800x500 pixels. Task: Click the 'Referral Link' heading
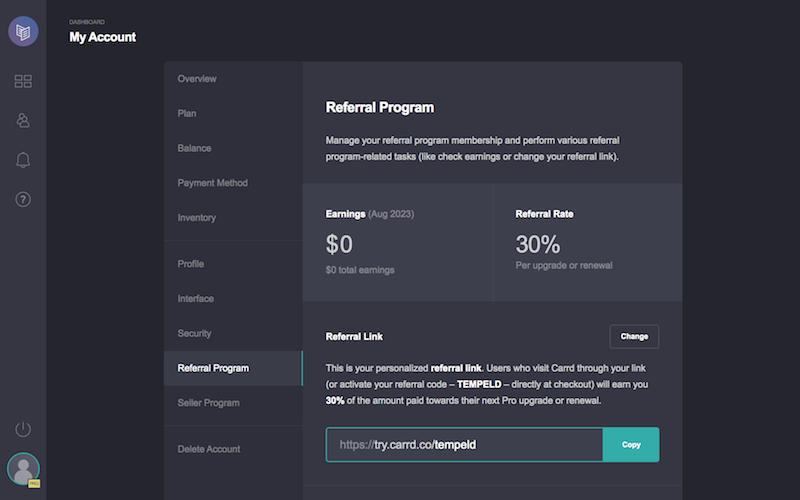click(354, 336)
